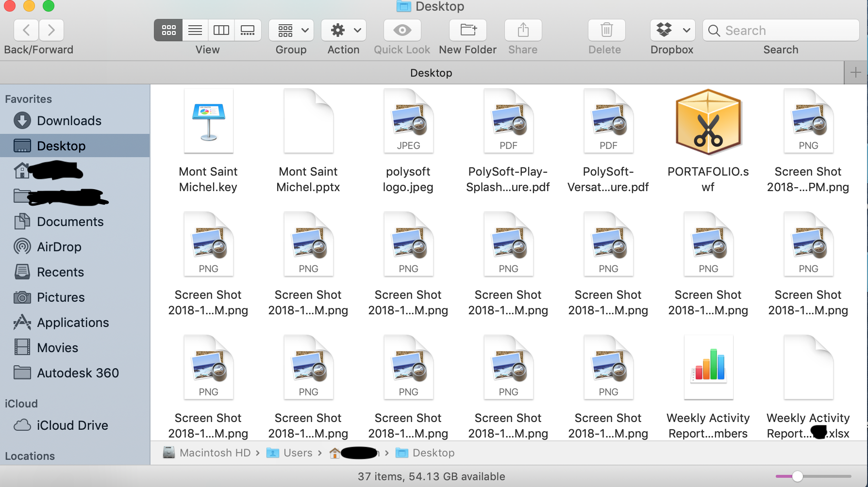
Task: Open iCloud Drive in the sidebar
Action: [75, 425]
